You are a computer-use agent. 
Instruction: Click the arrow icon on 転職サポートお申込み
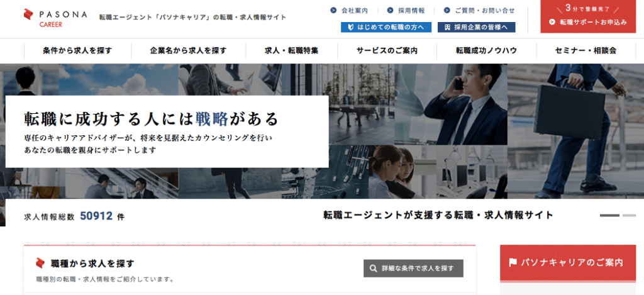pos(552,22)
